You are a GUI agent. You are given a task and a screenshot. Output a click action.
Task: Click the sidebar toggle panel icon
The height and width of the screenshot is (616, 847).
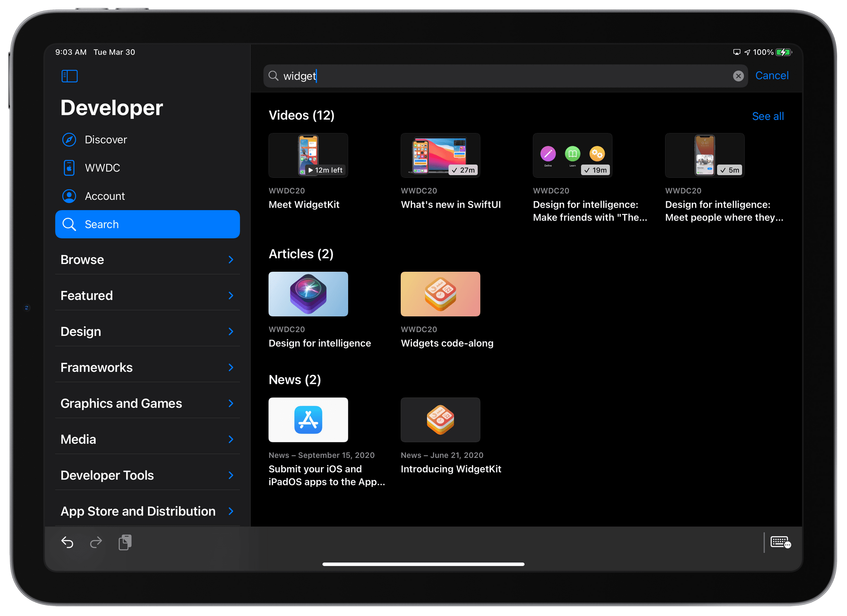70,77
